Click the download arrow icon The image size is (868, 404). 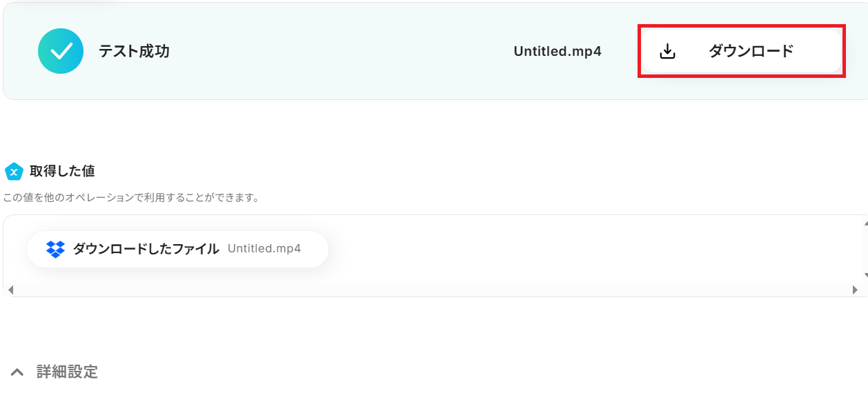click(x=667, y=52)
